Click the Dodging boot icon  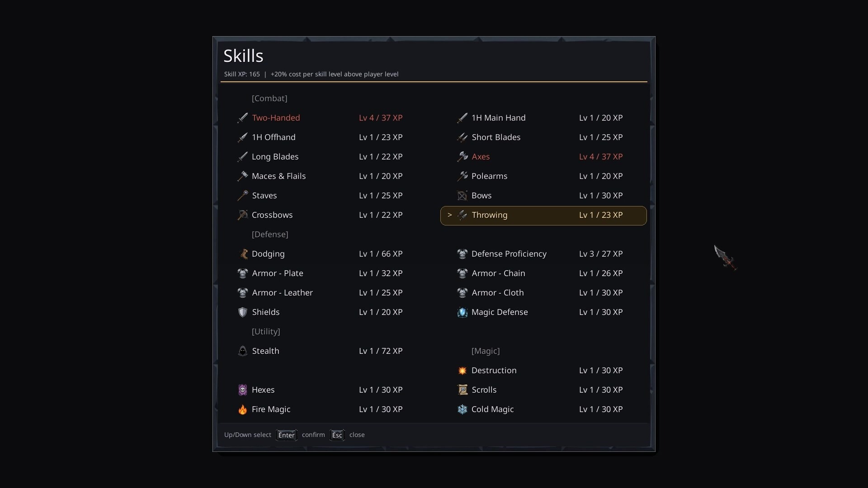242,254
